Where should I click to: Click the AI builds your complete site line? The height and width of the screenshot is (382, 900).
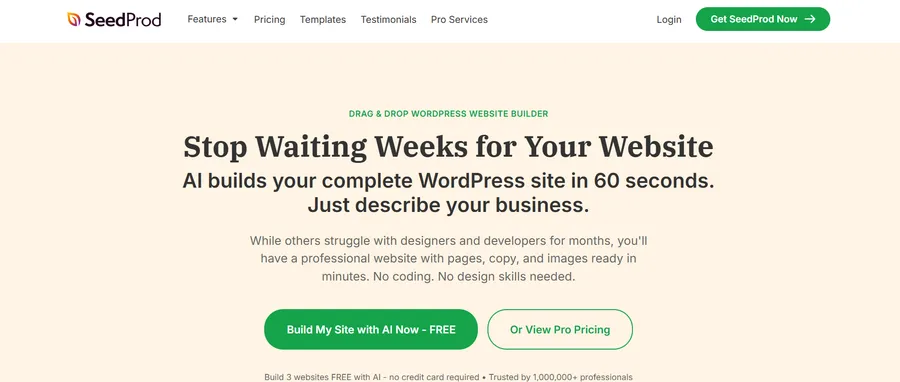(448, 181)
